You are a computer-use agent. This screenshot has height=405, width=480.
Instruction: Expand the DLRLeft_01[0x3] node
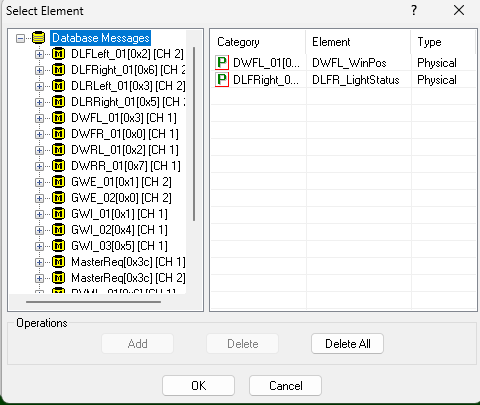tap(39, 86)
